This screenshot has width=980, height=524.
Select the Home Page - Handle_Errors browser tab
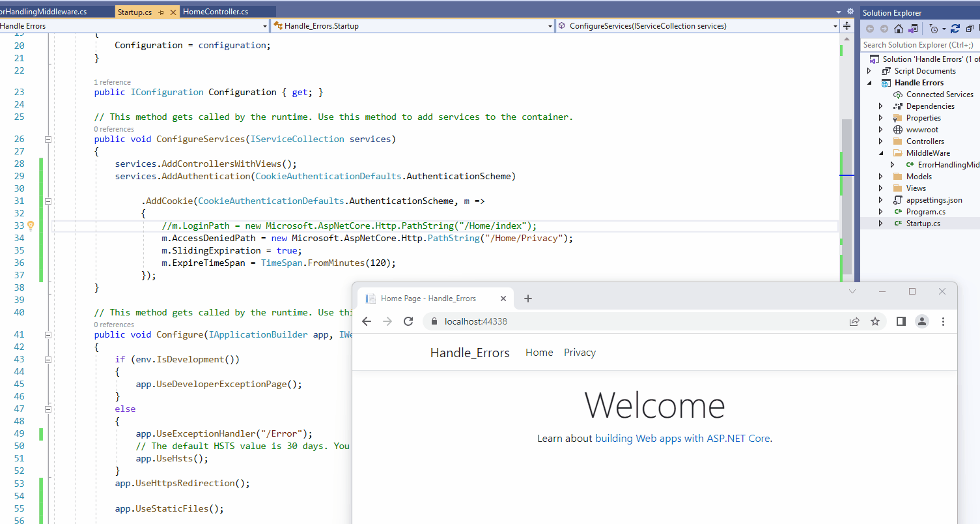436,298
